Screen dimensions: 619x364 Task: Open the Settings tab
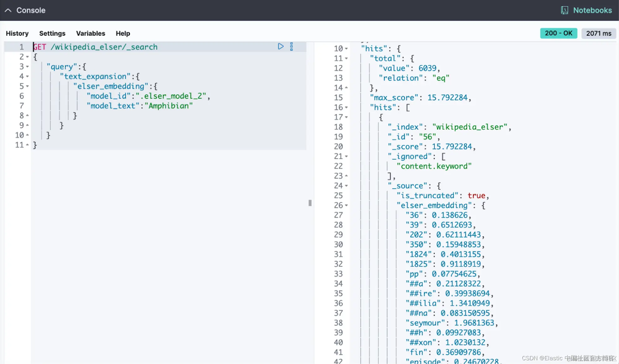tap(52, 33)
